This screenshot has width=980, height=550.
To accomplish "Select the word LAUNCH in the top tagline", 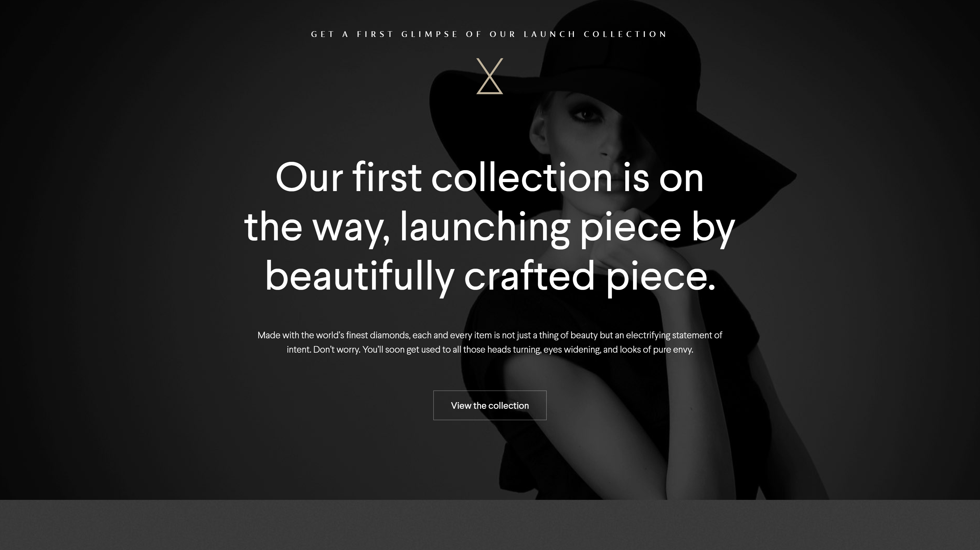I will 550,34.
